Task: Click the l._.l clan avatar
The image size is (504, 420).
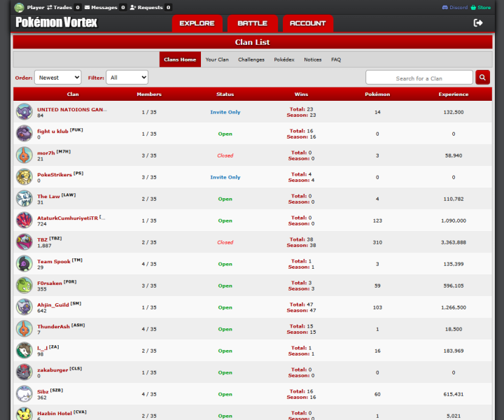Action: [x=24, y=350]
